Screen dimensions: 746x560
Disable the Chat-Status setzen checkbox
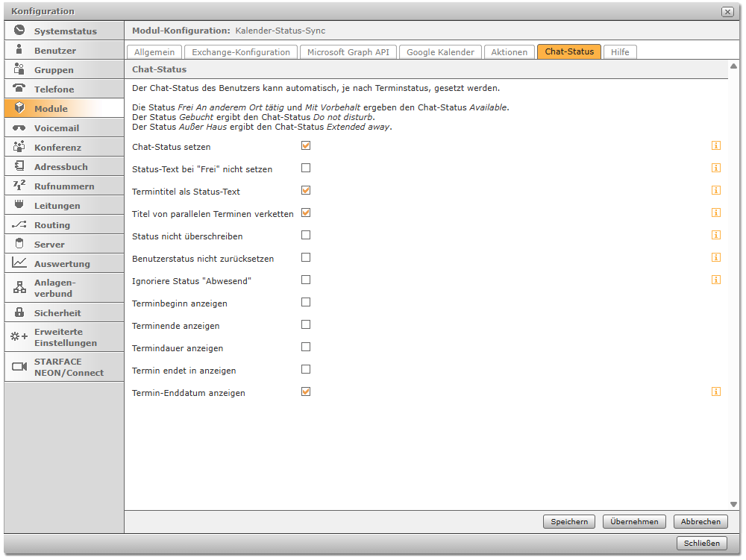click(306, 145)
